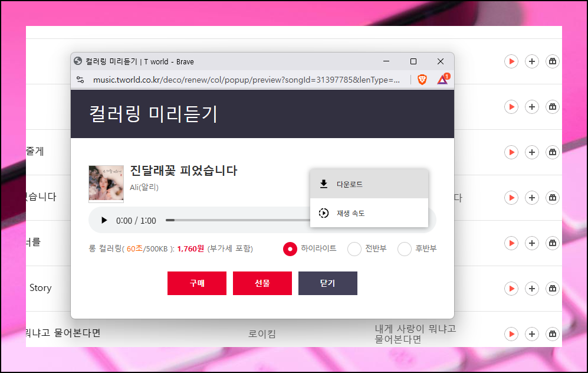Play preview in the Story row
This screenshot has height=373, width=588.
click(x=511, y=289)
